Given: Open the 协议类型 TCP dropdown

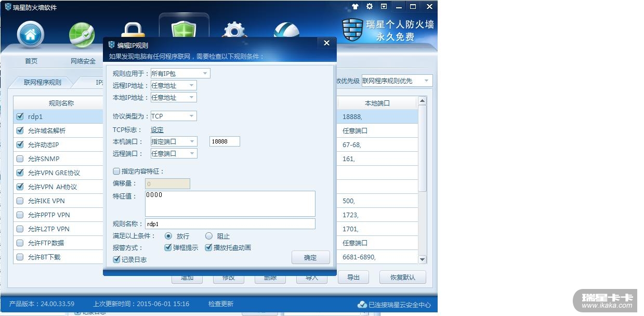Looking at the screenshot, I should click(x=174, y=116).
